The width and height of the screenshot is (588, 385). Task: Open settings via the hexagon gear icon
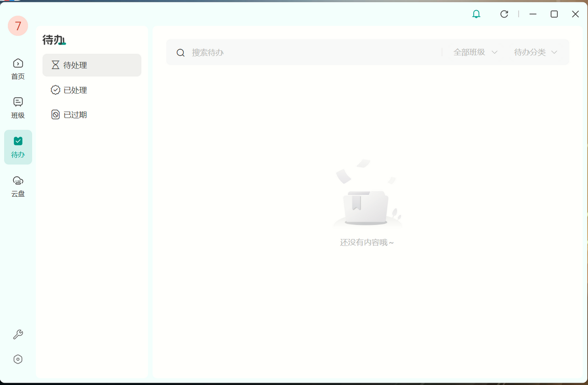click(x=18, y=359)
